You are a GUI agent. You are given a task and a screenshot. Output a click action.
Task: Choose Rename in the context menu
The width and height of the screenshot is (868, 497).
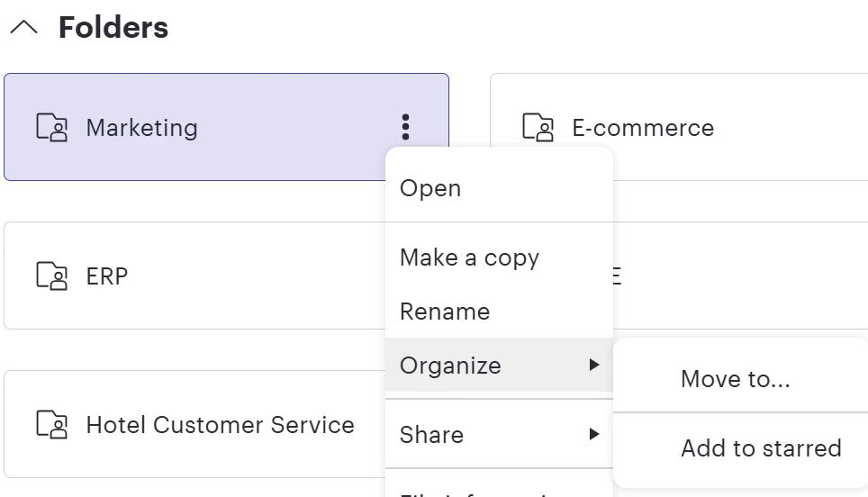click(x=445, y=312)
